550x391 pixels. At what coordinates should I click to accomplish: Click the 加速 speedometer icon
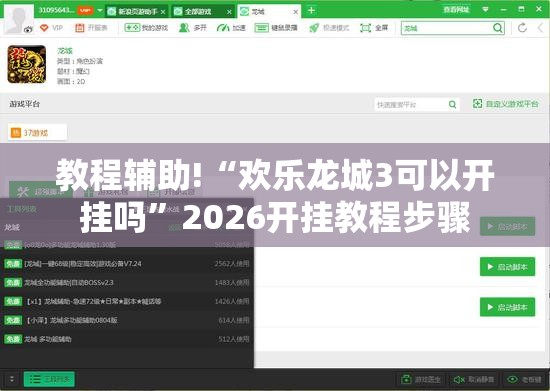(223, 28)
